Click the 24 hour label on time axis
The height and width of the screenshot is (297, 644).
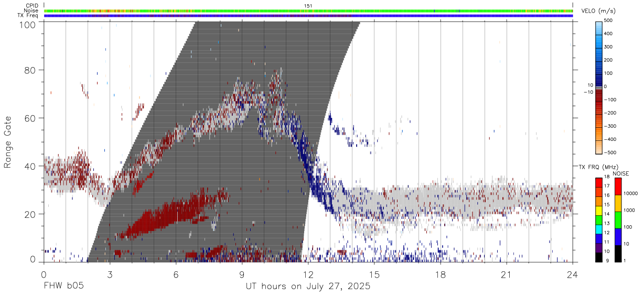(x=573, y=274)
